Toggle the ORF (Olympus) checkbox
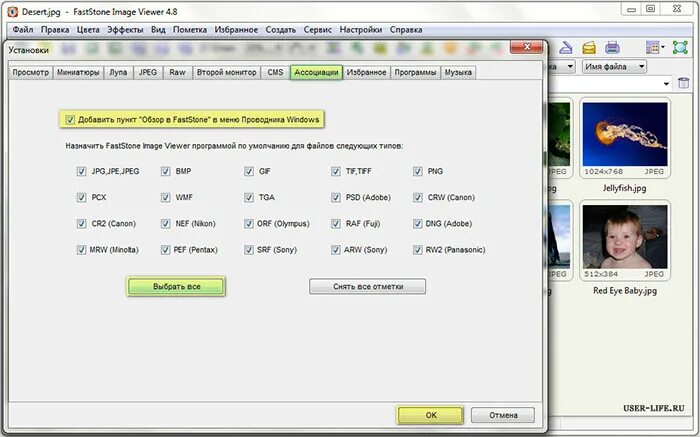This screenshot has width=700, height=437. (249, 224)
